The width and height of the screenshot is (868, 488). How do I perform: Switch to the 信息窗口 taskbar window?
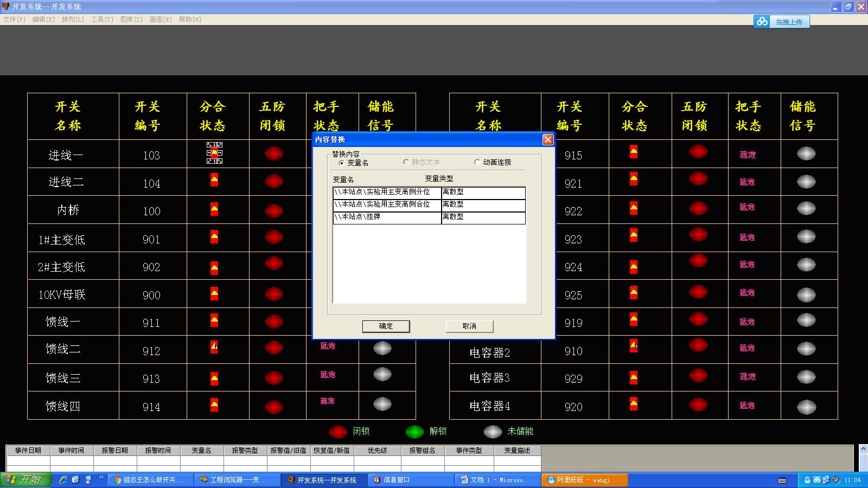[396, 480]
